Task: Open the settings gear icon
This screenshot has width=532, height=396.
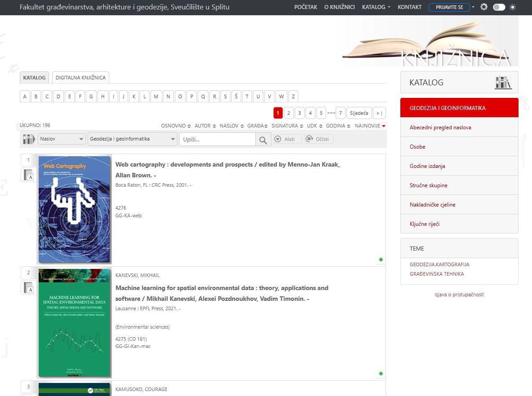Action: tap(483, 7)
